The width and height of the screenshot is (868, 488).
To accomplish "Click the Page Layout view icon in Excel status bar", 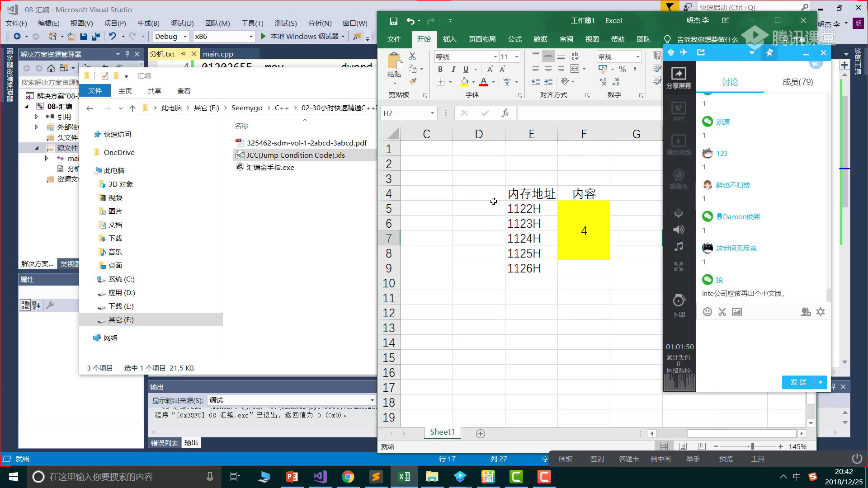I will (x=683, y=446).
